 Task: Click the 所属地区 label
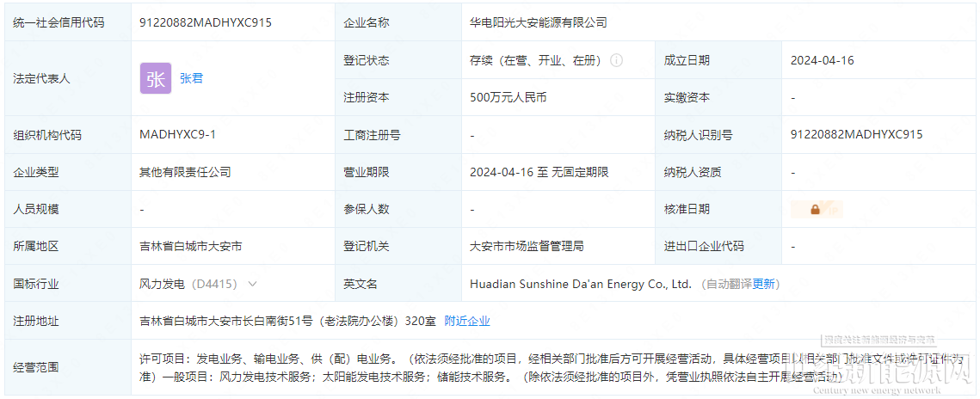tap(36, 247)
